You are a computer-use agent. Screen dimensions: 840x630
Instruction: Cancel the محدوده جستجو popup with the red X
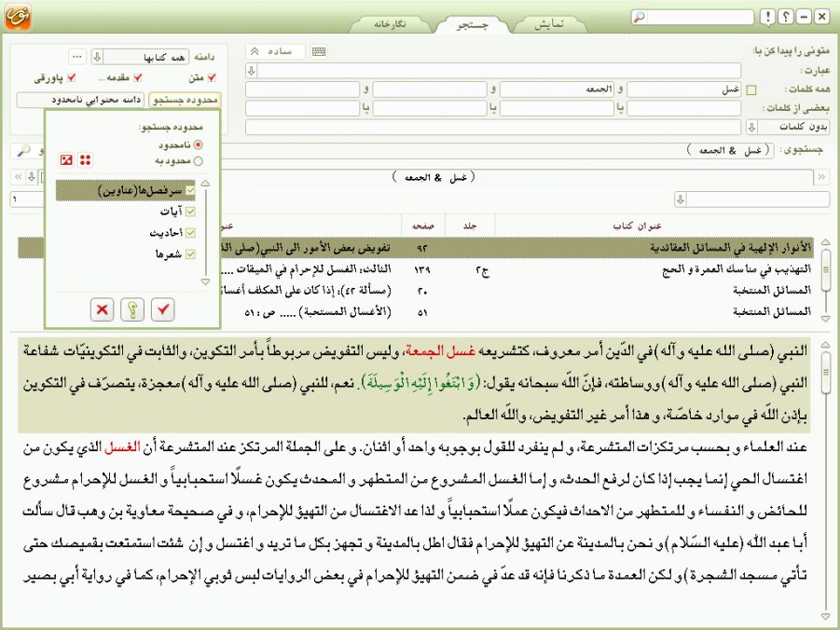(x=102, y=309)
